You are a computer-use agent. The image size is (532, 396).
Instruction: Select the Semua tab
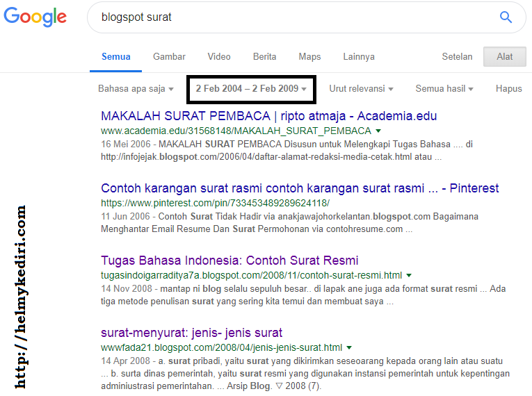click(115, 56)
